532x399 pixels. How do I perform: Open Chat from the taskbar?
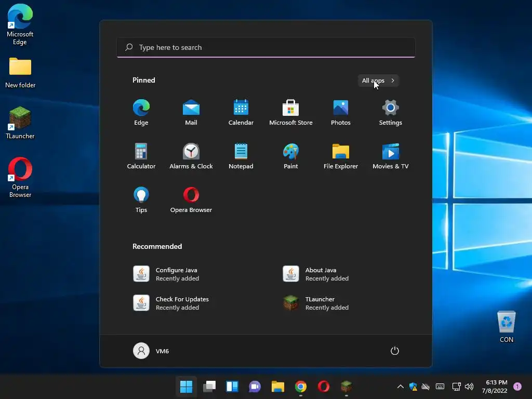tap(255, 387)
